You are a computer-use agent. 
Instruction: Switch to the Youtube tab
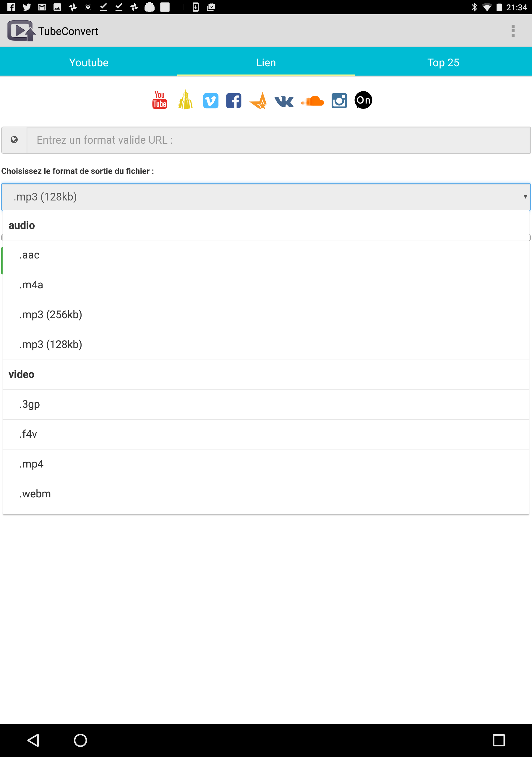coord(89,62)
